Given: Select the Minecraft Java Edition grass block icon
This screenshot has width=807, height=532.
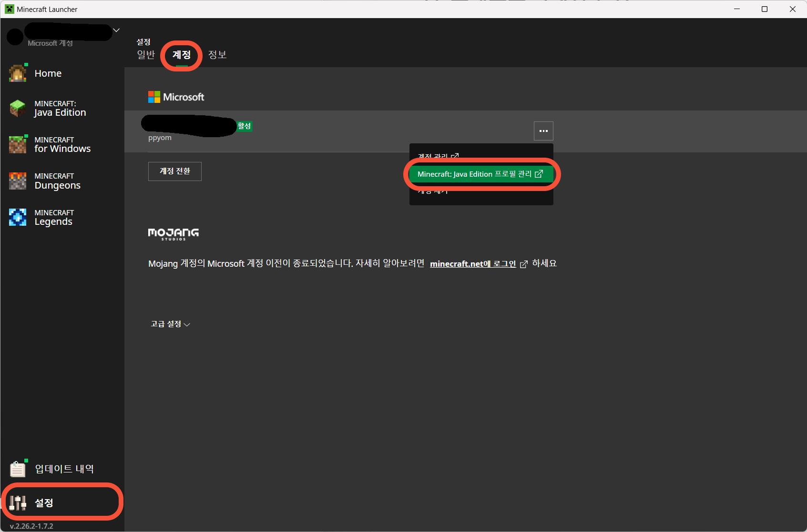Looking at the screenshot, I should click(18, 108).
